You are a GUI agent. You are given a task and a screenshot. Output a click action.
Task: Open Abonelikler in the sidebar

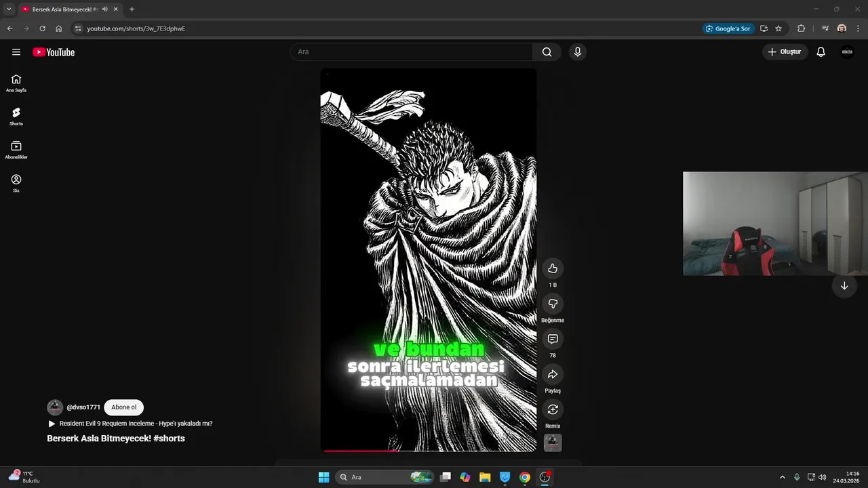tap(16, 150)
